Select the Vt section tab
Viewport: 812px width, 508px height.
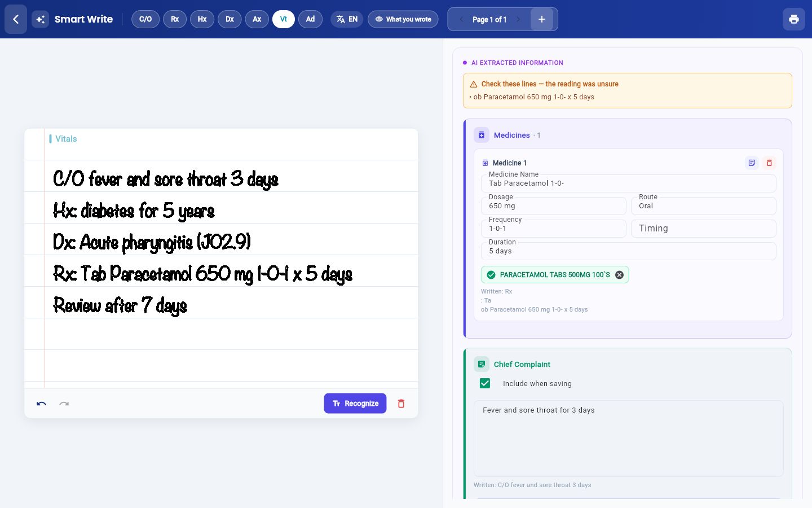(283, 19)
